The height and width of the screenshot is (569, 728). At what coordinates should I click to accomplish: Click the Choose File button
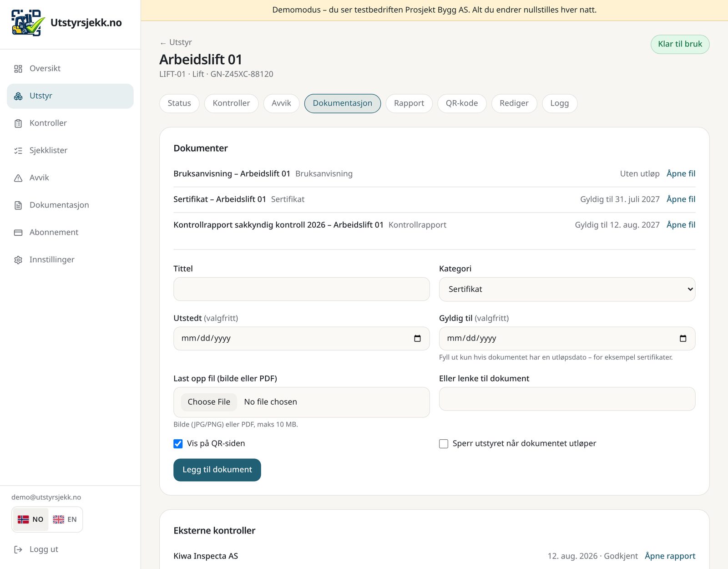pyautogui.click(x=209, y=402)
